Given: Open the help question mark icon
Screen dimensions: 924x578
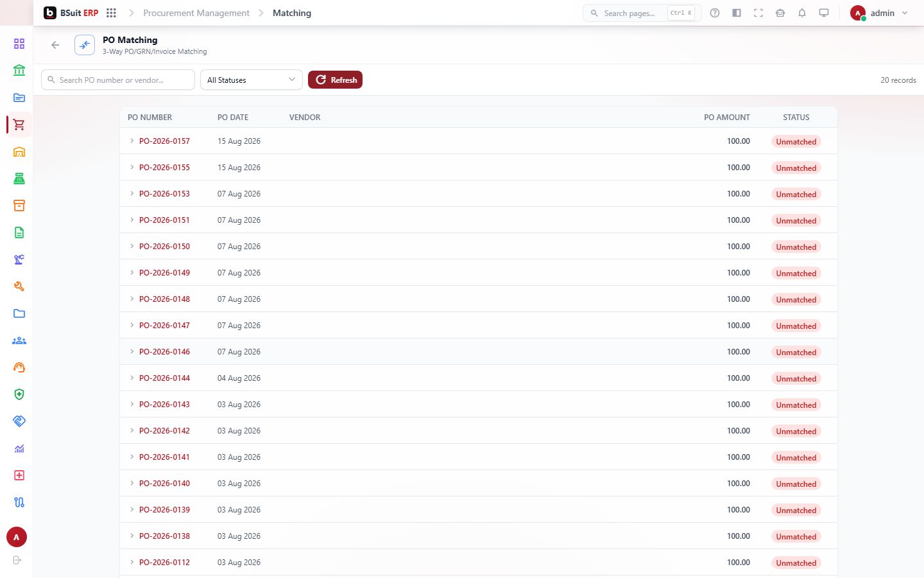Looking at the screenshot, I should (715, 13).
